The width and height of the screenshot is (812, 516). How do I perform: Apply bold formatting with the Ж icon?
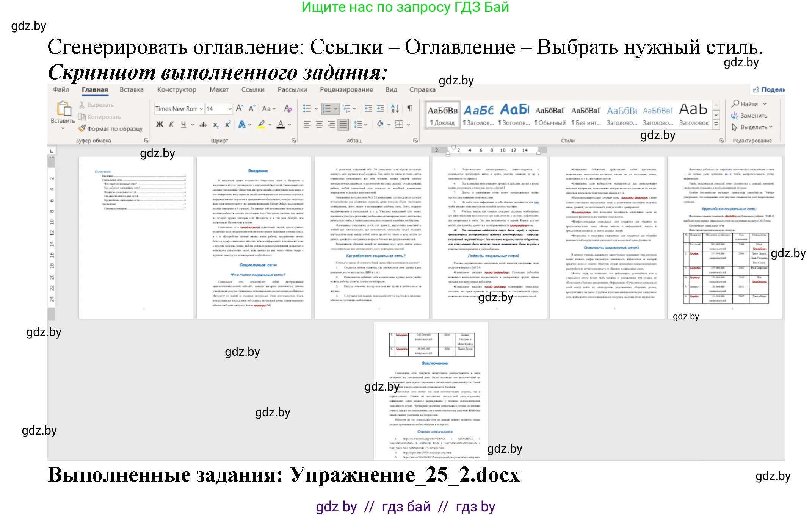point(159,125)
